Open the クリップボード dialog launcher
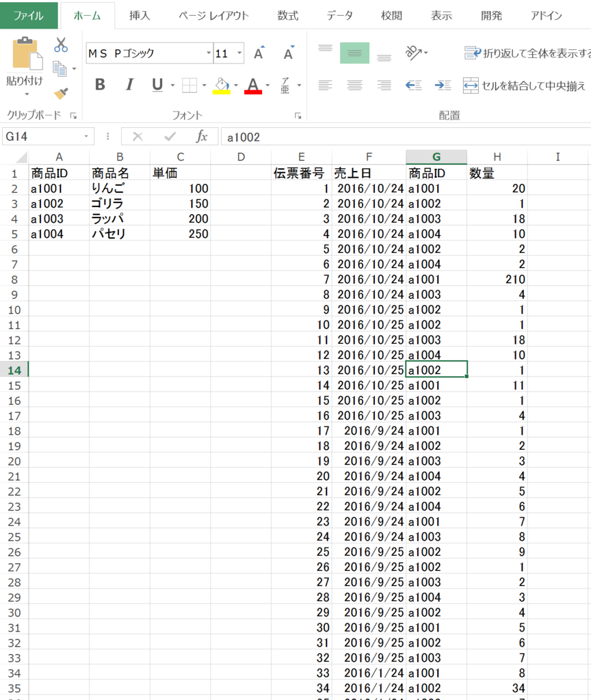The height and width of the screenshot is (700, 591). pos(73,116)
